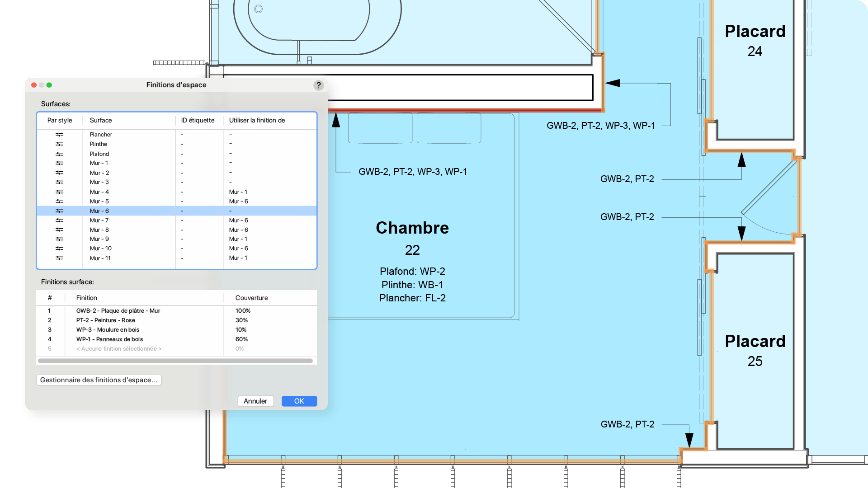
Task: Toggle Par style icon for Mur - 11
Action: [59, 258]
